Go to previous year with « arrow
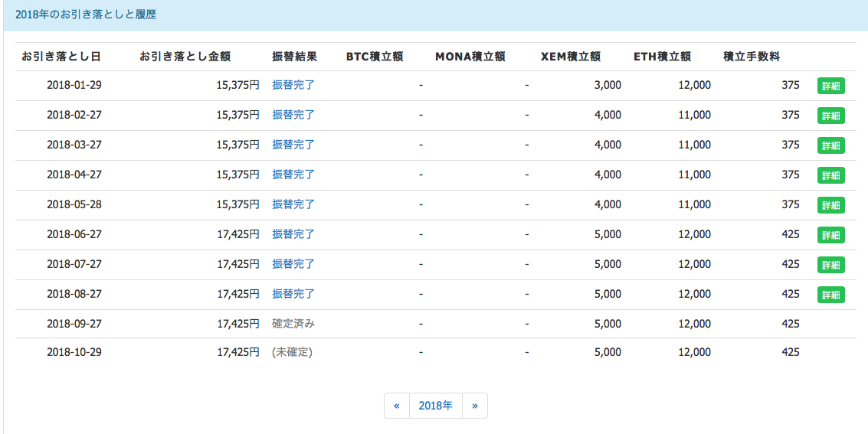 click(397, 406)
